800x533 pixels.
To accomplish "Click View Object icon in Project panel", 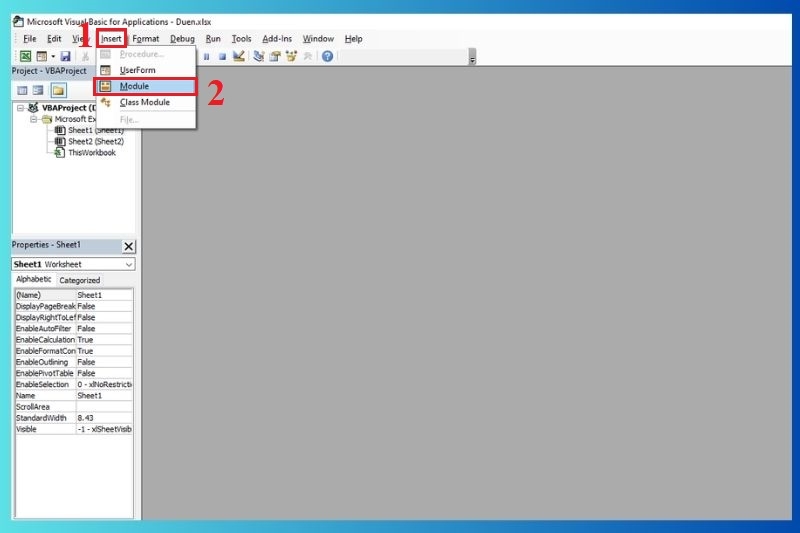I will pos(38,90).
